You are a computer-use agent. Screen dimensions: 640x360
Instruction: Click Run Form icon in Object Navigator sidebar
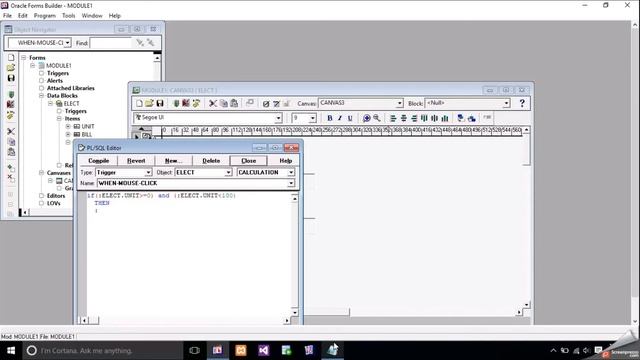[x=11, y=95]
